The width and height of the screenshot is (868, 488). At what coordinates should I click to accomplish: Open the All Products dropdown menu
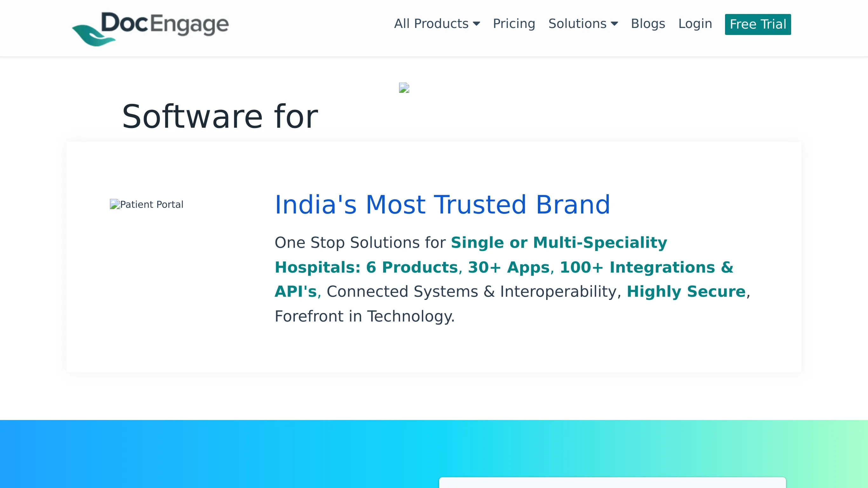[437, 24]
